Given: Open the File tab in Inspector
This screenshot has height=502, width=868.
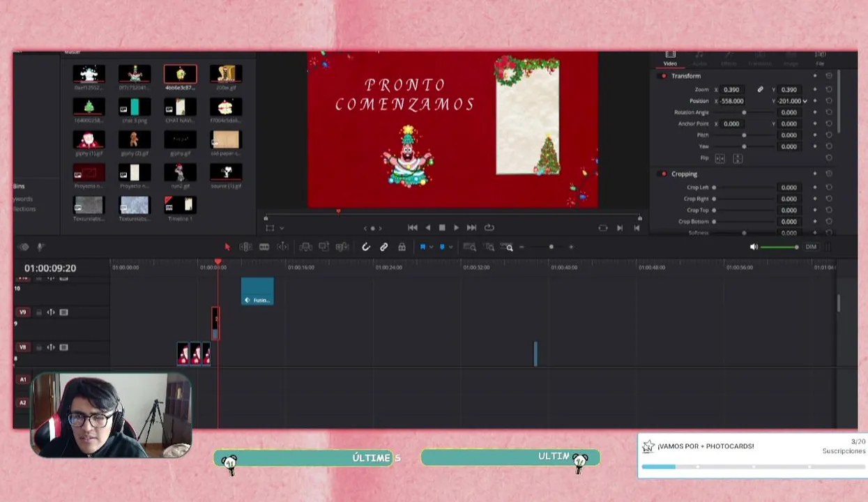Looking at the screenshot, I should click(821, 59).
